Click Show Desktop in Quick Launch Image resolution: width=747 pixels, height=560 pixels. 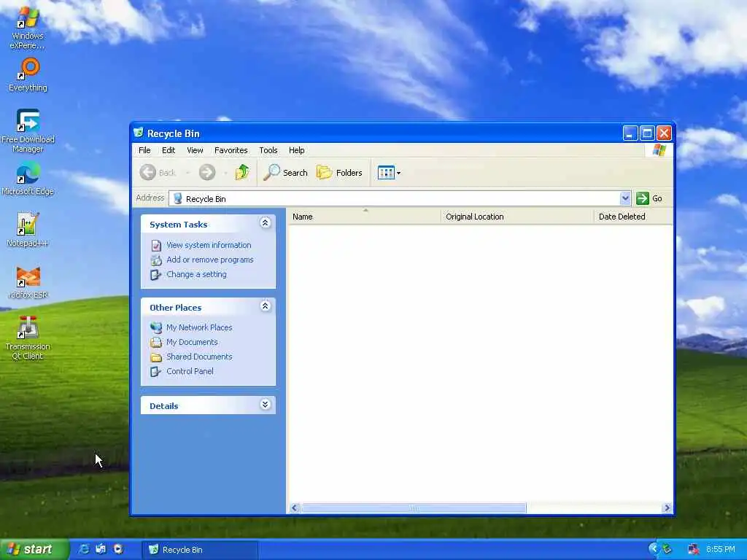[101, 550]
